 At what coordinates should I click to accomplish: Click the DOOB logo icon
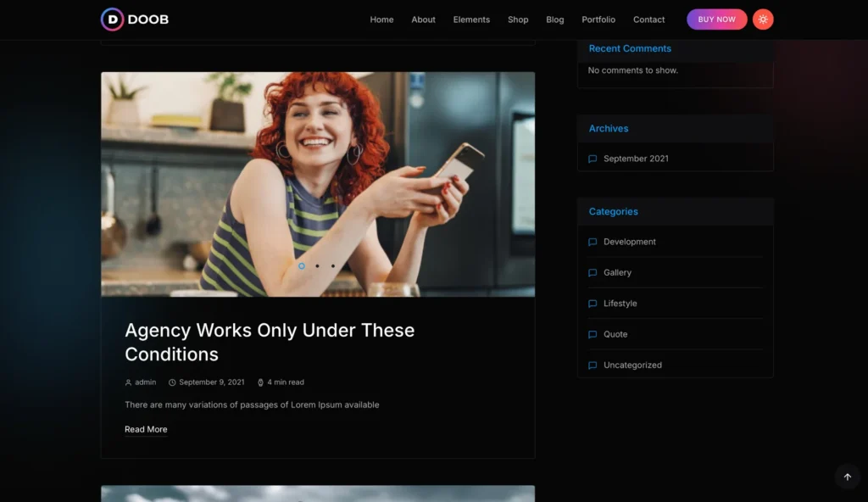(x=112, y=20)
